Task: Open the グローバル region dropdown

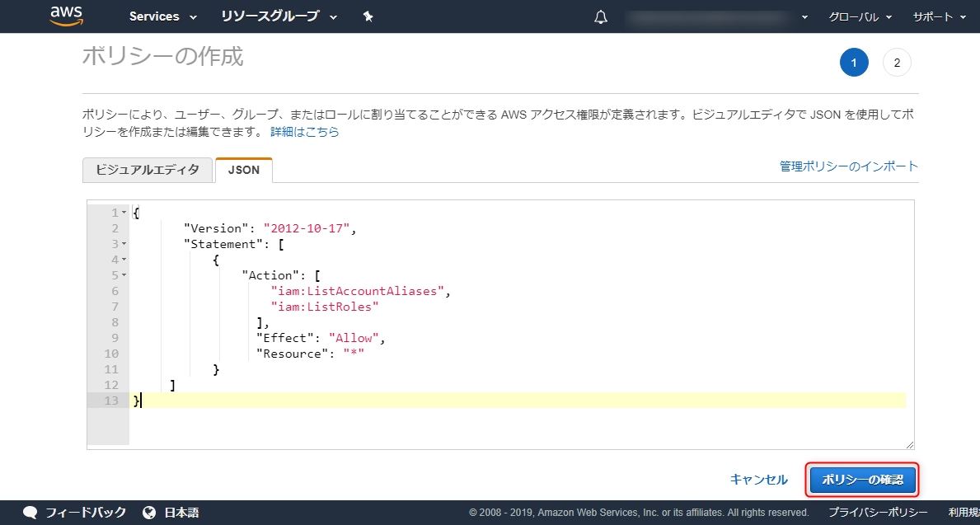Action: tap(860, 16)
